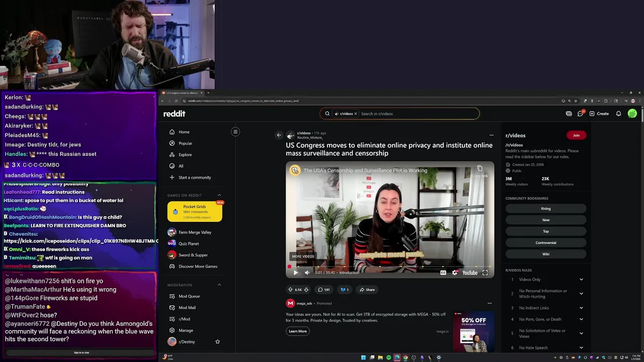Click the award button showing 1

coord(345,290)
